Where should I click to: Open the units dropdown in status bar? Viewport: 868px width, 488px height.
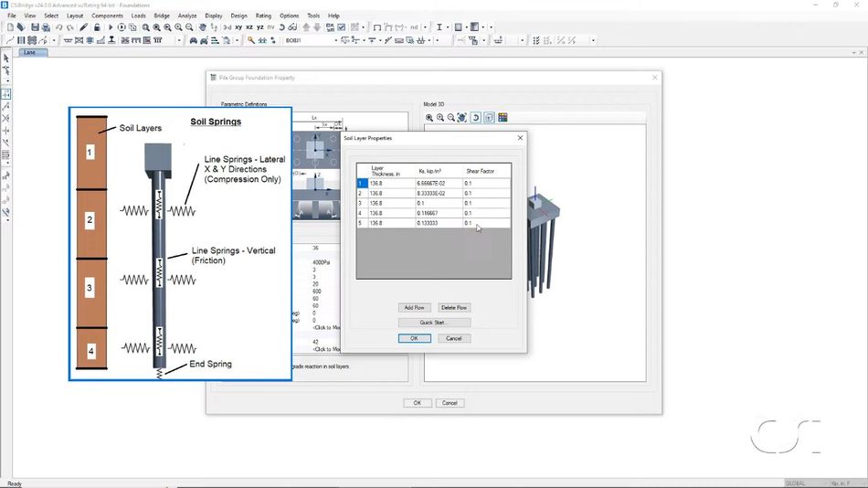[x=842, y=483]
